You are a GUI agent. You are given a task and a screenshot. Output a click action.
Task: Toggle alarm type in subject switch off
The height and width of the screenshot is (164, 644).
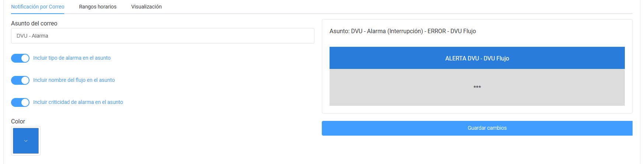[20, 58]
